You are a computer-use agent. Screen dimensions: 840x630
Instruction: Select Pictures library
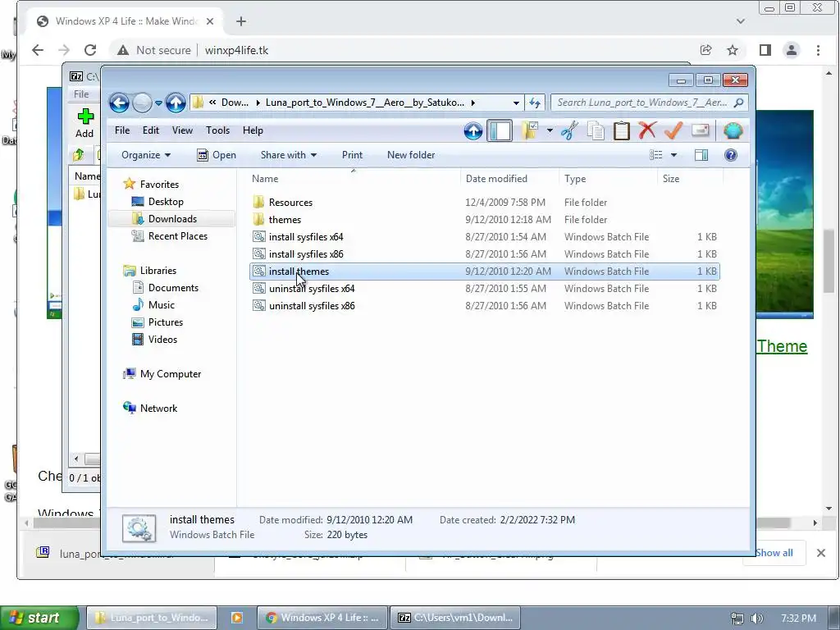click(166, 322)
